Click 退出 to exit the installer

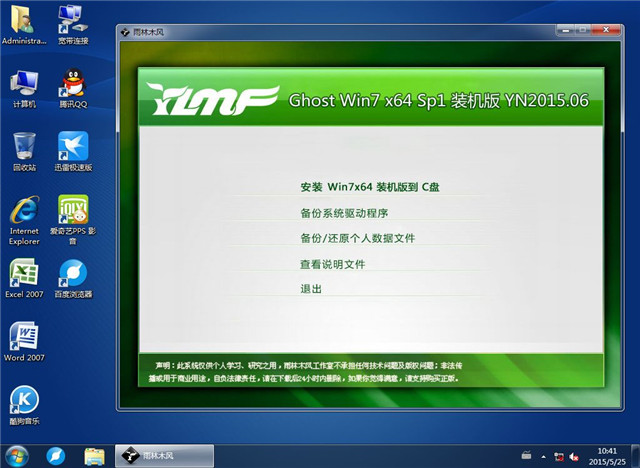311,289
